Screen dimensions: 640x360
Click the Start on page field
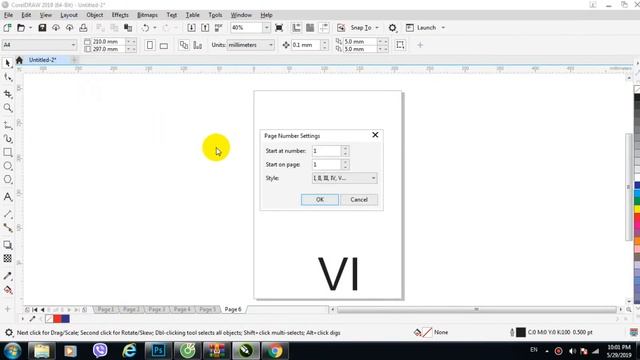click(x=327, y=164)
